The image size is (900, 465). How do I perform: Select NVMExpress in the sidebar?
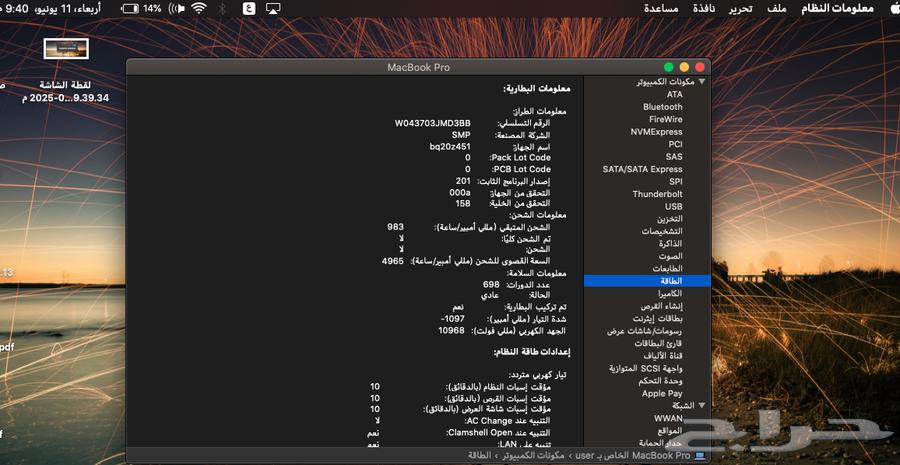657,132
